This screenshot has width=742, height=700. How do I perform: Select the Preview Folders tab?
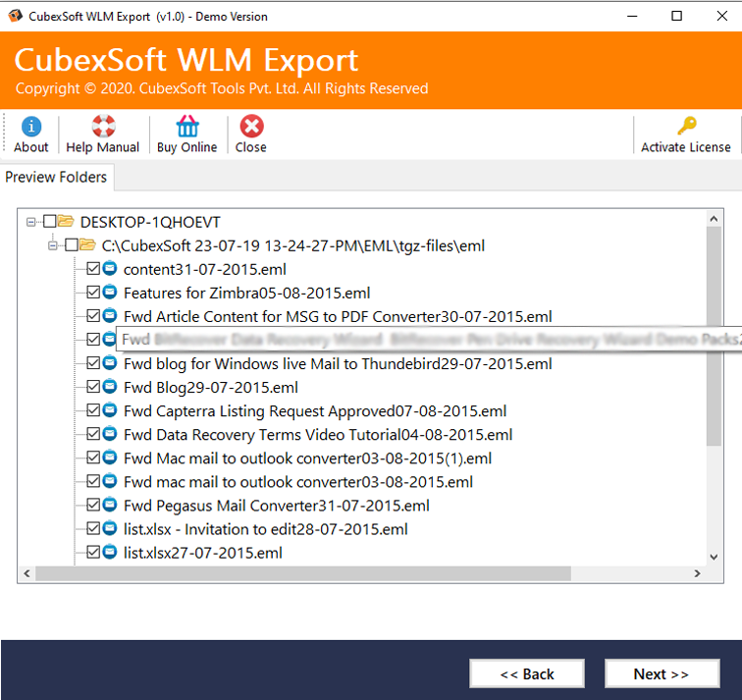tap(57, 177)
